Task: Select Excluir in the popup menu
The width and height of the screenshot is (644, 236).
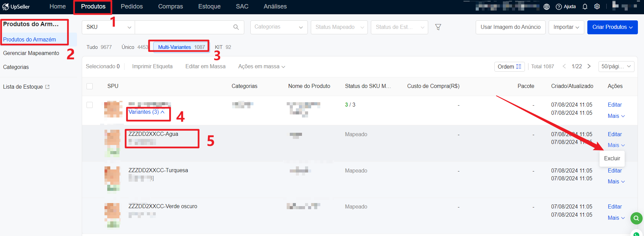Action: (612, 159)
